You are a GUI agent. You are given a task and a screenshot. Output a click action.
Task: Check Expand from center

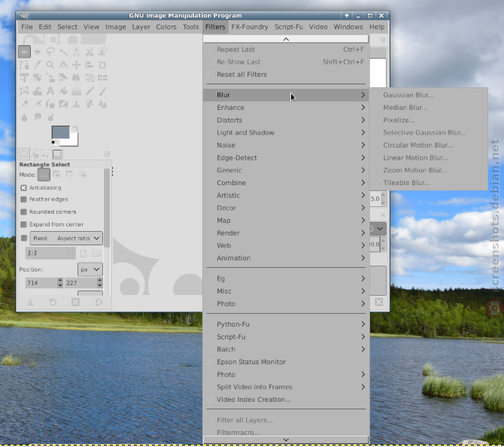click(23, 224)
